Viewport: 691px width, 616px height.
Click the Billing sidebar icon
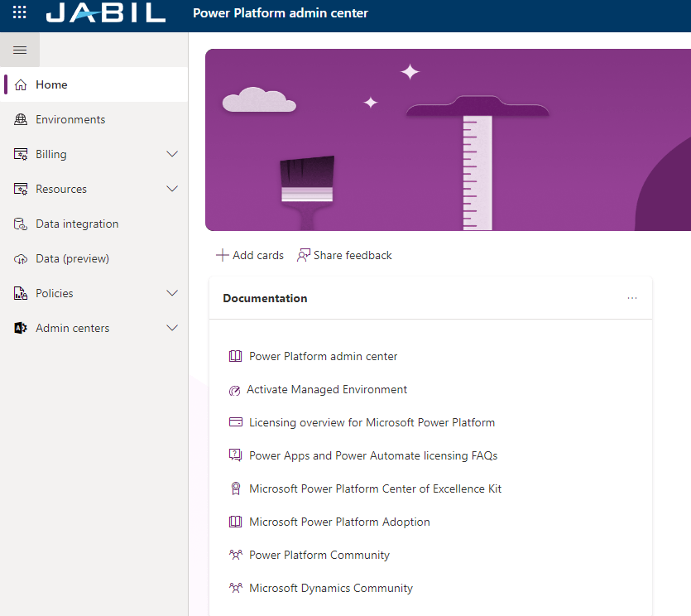[x=21, y=154]
